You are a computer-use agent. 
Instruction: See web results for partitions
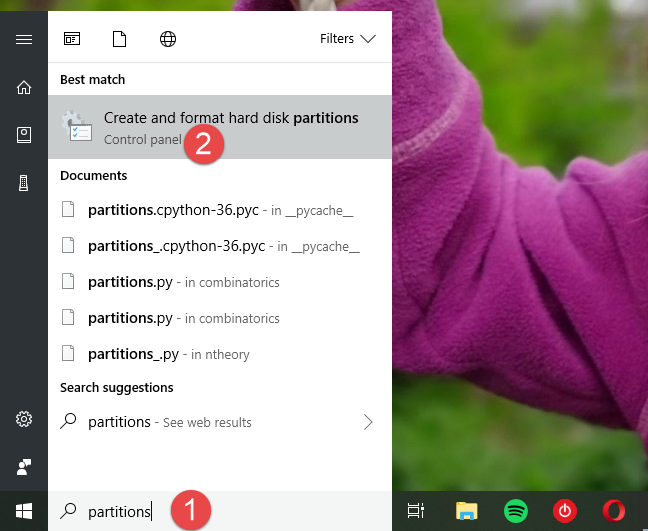[x=220, y=422]
